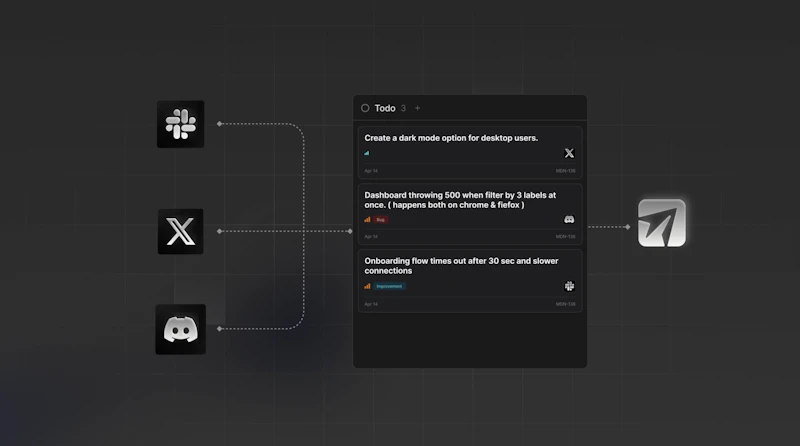The image size is (800, 446).
Task: Click MDN-136 ID on Onboarding card
Action: (x=565, y=304)
